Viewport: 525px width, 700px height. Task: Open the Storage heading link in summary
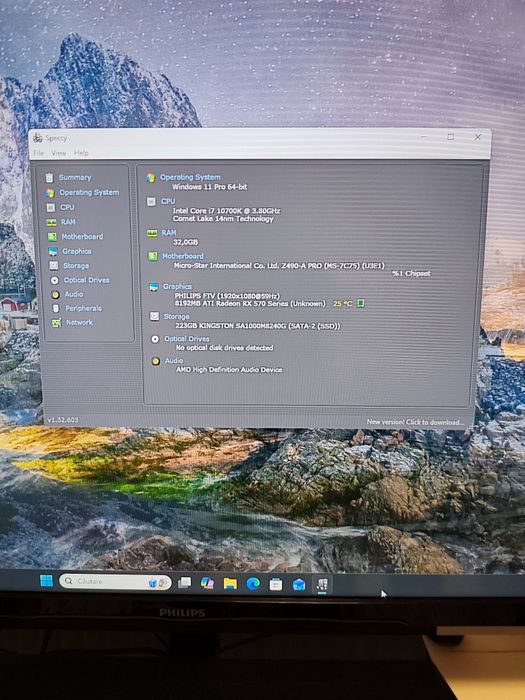176,317
